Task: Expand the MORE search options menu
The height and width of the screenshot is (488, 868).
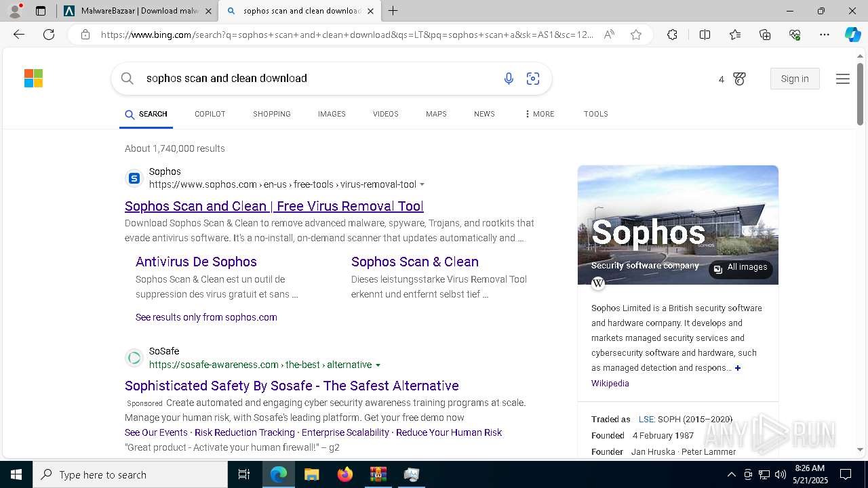Action: point(539,114)
